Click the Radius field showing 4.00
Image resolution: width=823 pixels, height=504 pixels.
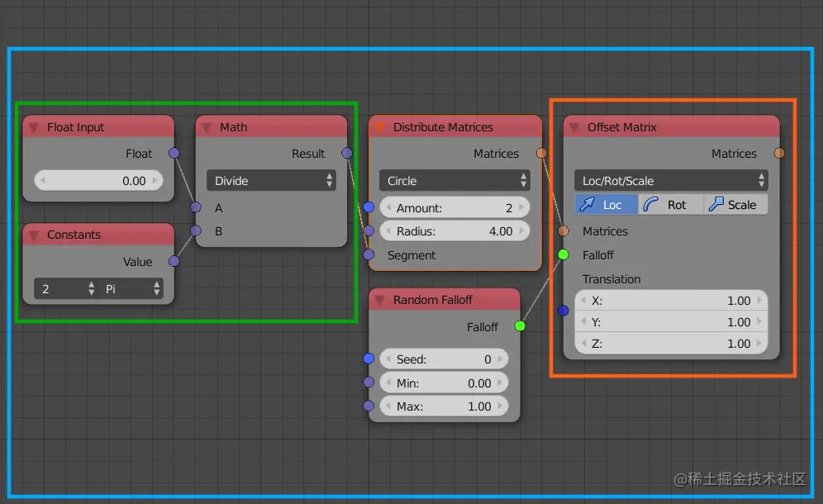pyautogui.click(x=454, y=231)
